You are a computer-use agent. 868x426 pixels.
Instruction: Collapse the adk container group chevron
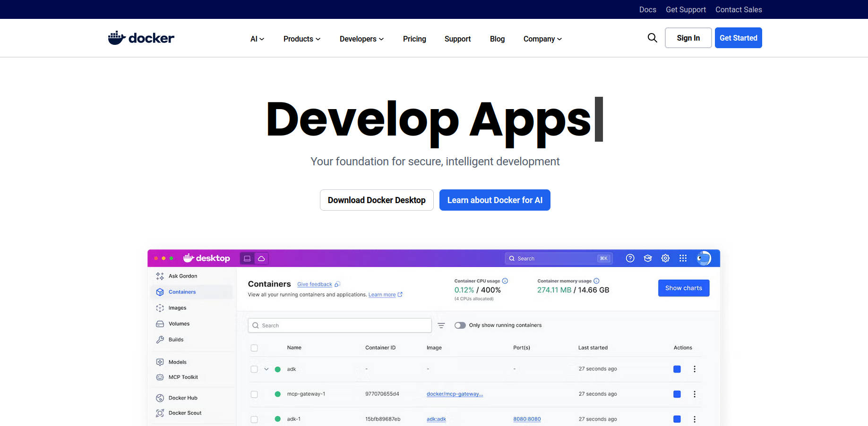(x=266, y=369)
